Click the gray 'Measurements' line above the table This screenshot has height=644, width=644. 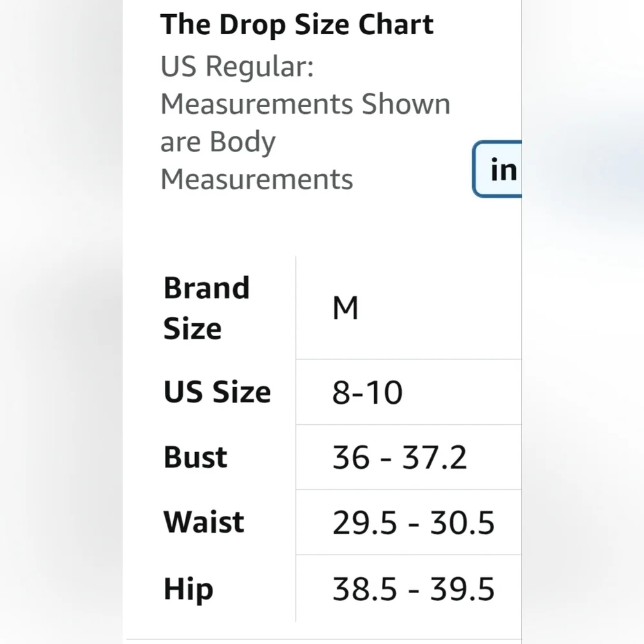[x=256, y=179]
